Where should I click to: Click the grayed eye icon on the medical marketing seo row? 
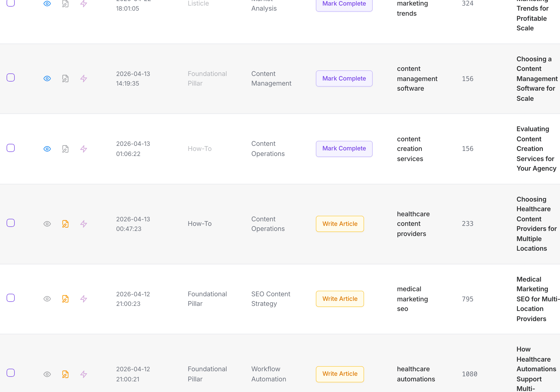pos(47,299)
